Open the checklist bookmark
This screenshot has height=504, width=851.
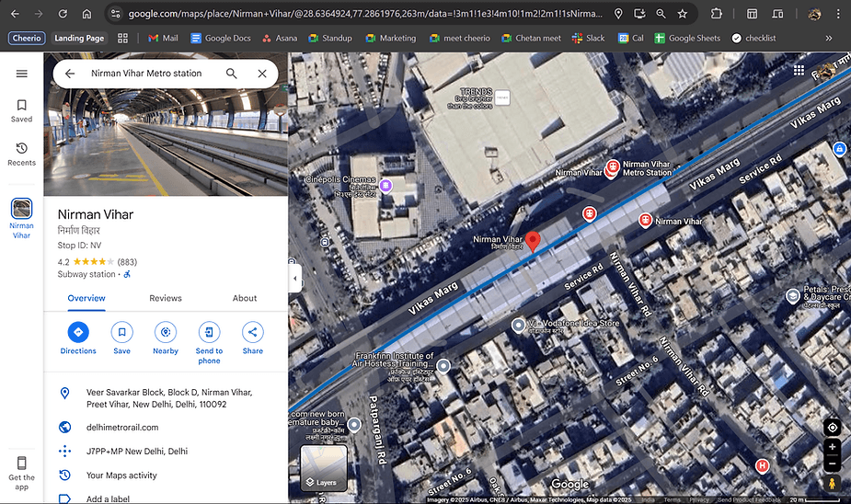(753, 38)
